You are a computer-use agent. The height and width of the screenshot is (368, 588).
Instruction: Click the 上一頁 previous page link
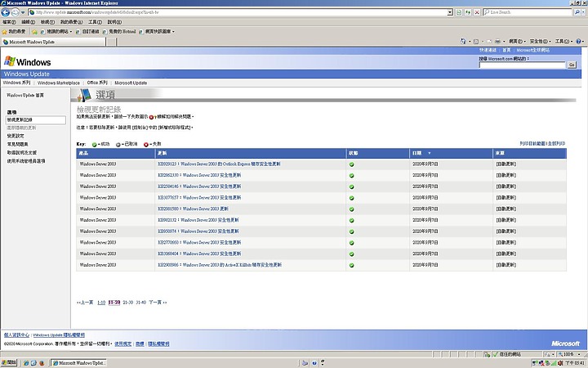tap(85, 303)
